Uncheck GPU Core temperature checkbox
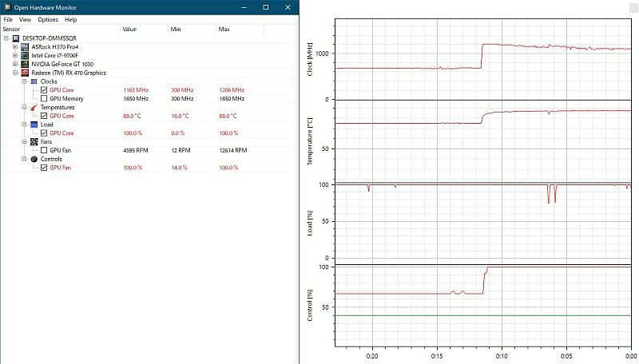This screenshot has width=639, height=364. click(x=44, y=116)
